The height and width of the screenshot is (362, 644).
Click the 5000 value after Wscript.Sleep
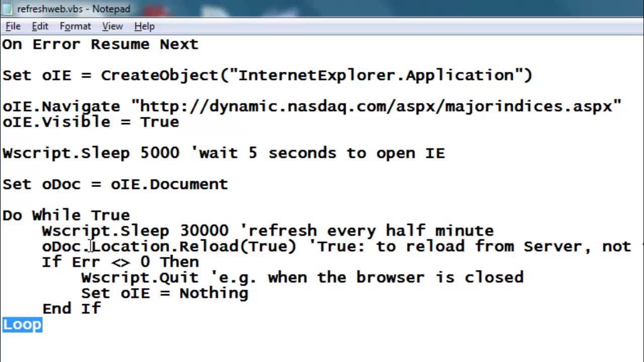coord(159,153)
